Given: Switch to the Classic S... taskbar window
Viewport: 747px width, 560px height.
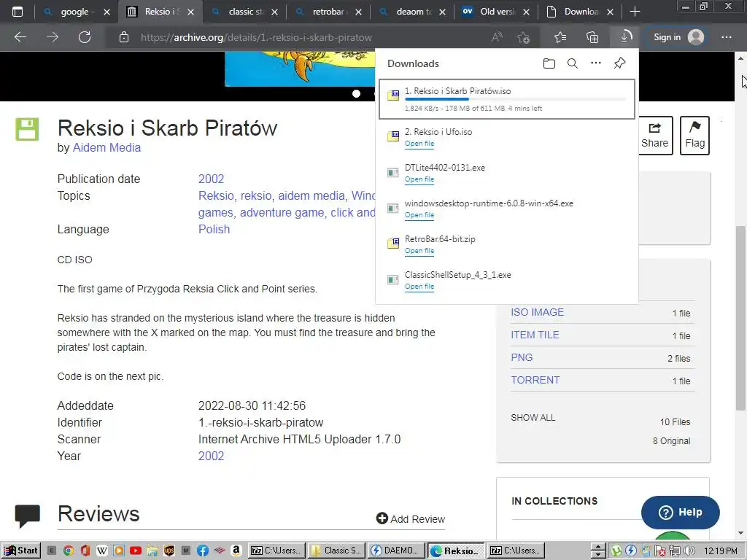Looking at the screenshot, I should coord(337,551).
